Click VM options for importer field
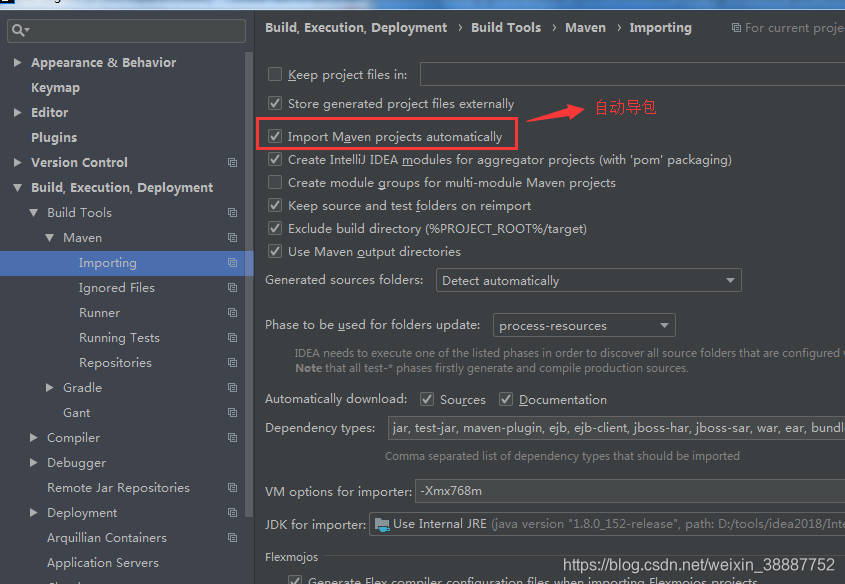Screen dimensions: 845x584 click(x=629, y=491)
